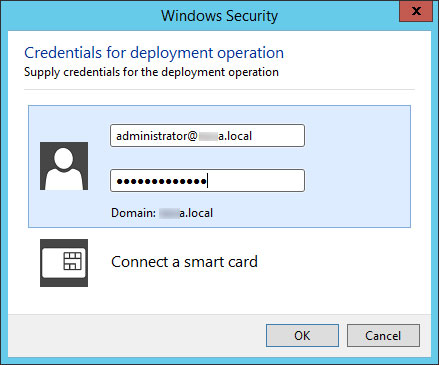Click the administrator username input field

pos(207,136)
